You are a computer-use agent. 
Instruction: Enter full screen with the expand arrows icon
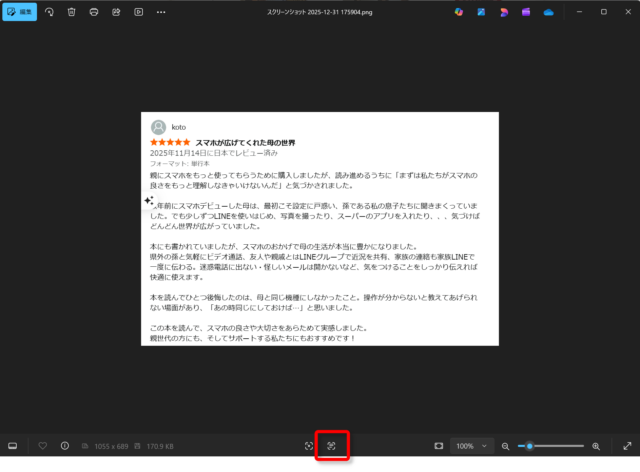point(627,446)
